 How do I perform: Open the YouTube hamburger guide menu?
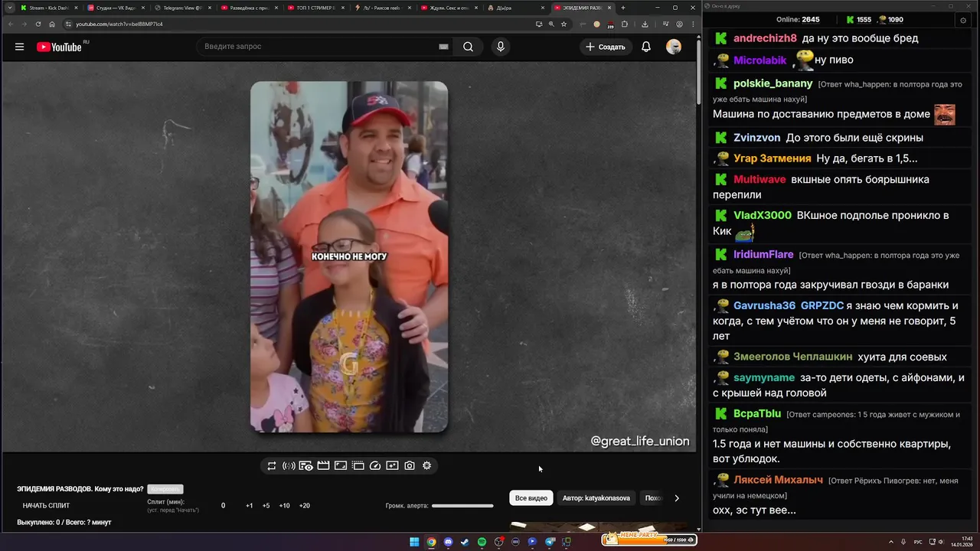click(19, 47)
